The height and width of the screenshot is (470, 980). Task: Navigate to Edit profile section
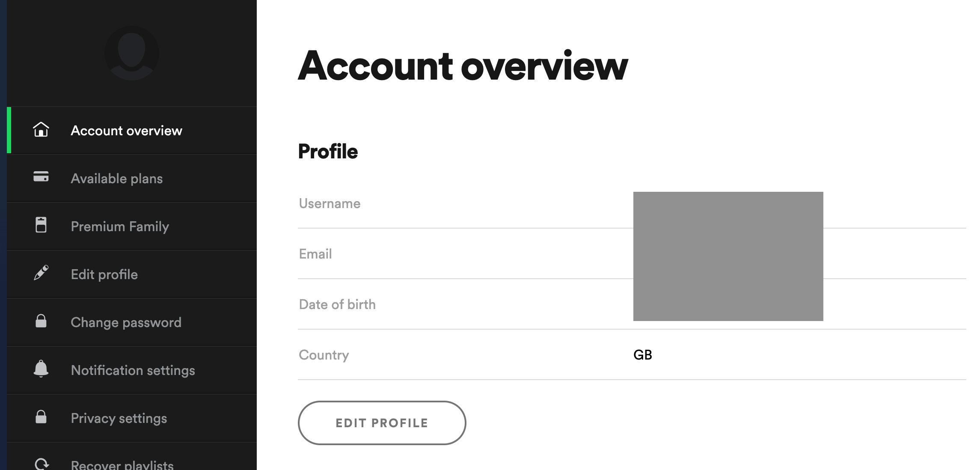[x=103, y=274]
